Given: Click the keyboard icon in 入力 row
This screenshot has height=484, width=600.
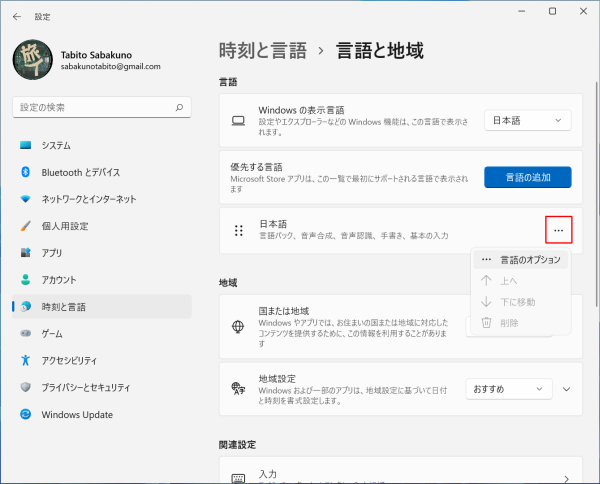Looking at the screenshot, I should pos(238,478).
